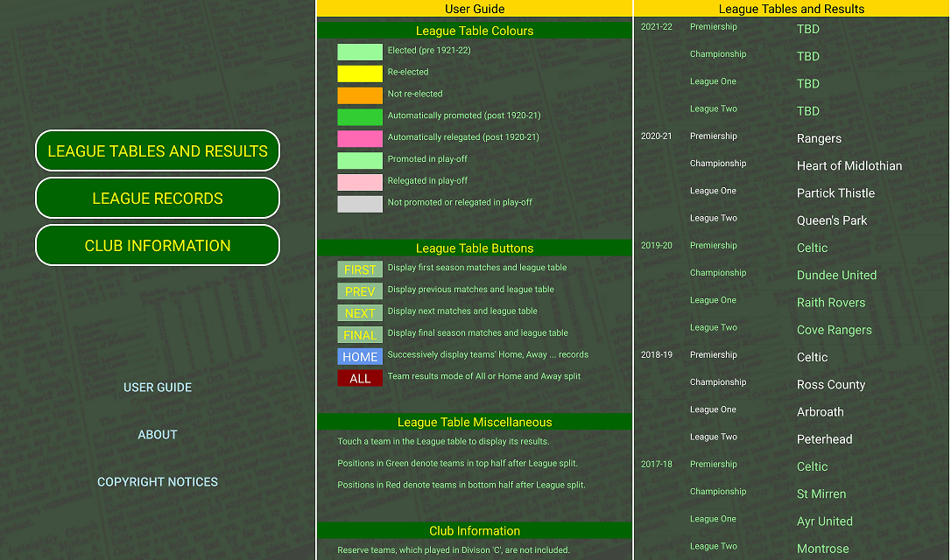951x560 pixels.
Task: Open Cove Rangers League Two entry
Action: (x=792, y=329)
